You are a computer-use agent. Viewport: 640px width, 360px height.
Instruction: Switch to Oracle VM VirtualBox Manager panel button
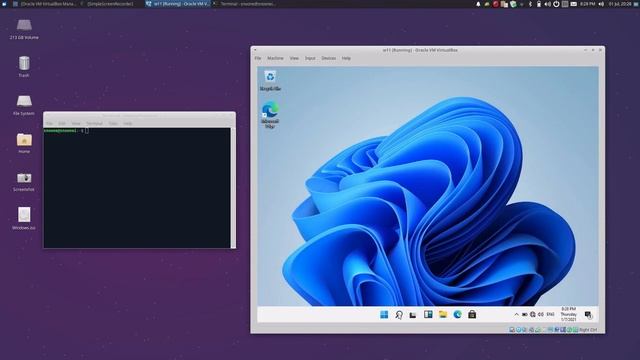click(45, 4)
